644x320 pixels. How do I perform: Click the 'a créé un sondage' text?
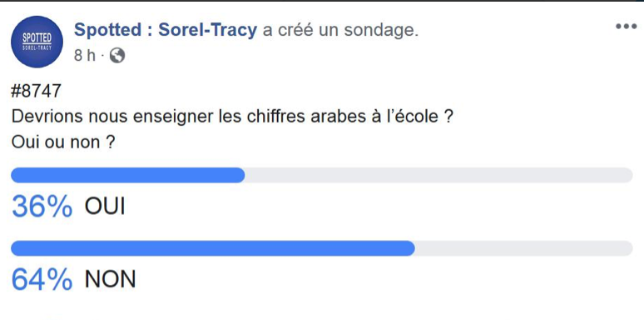pyautogui.click(x=340, y=30)
